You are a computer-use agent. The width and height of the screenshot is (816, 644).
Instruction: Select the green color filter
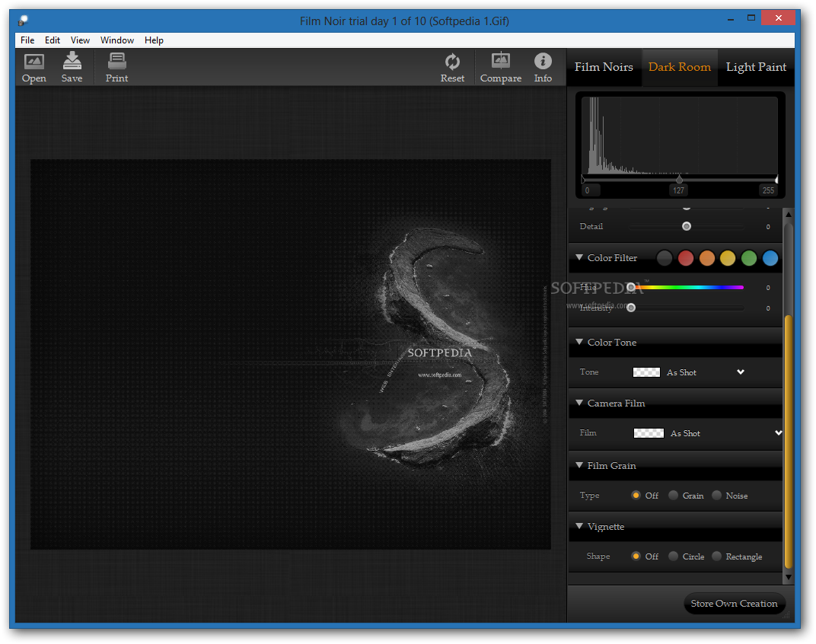click(x=749, y=258)
